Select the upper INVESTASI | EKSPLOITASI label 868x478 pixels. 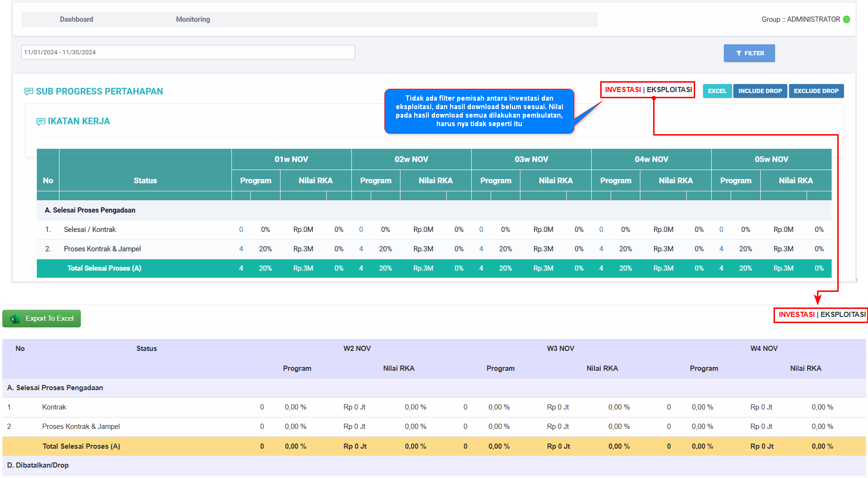[x=648, y=90]
